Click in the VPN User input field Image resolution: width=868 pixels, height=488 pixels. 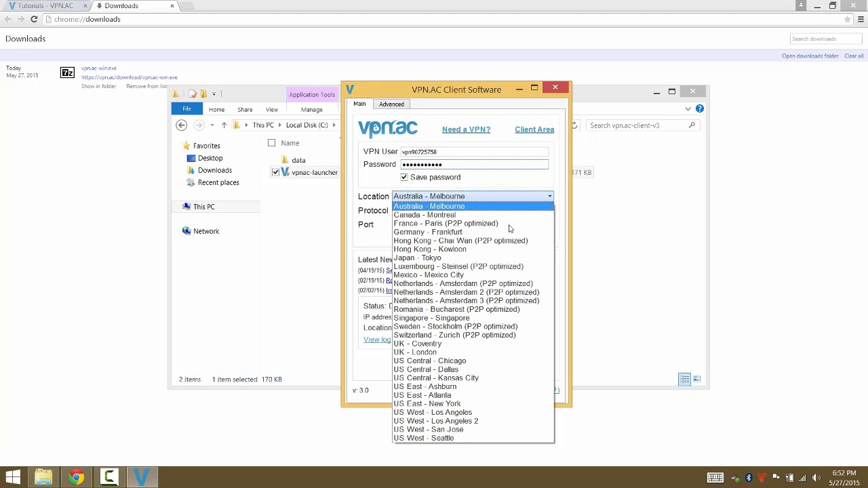point(474,152)
